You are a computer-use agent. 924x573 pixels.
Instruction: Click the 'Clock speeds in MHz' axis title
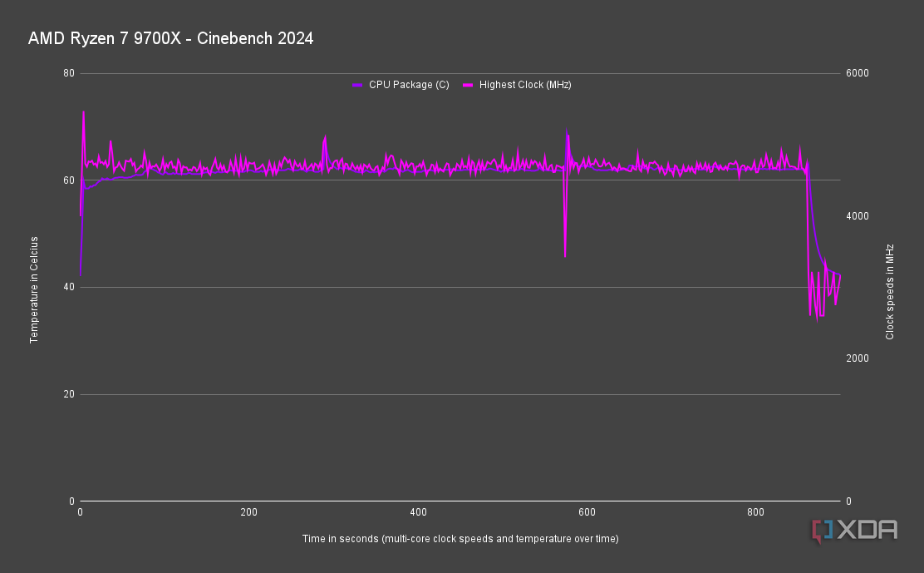[x=890, y=292]
